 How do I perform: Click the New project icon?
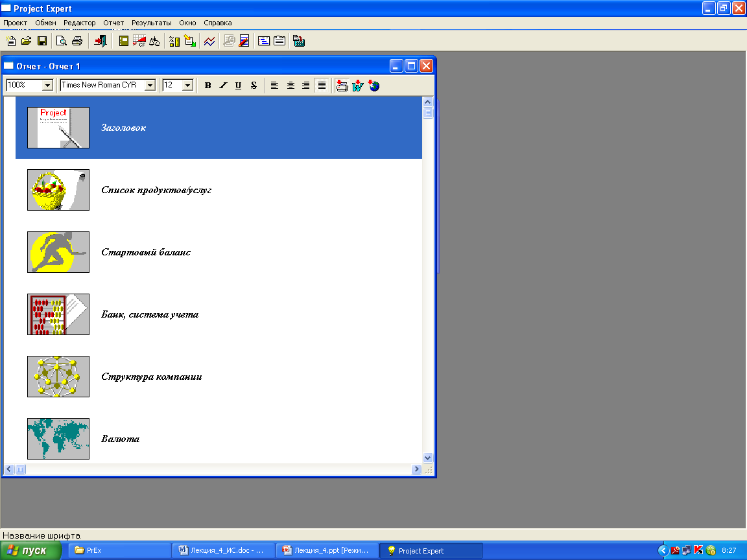click(10, 41)
